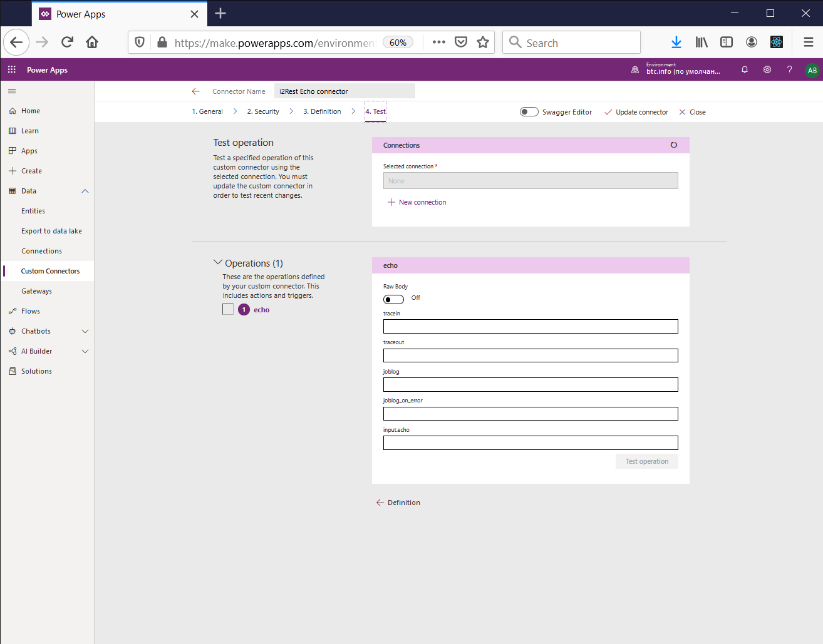Click the Data table icon
This screenshot has height=644, width=823.
(13, 191)
